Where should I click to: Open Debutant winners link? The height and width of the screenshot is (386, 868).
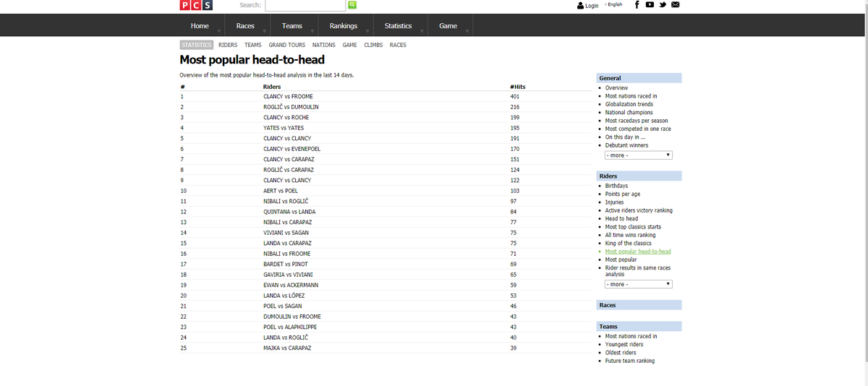(626, 145)
